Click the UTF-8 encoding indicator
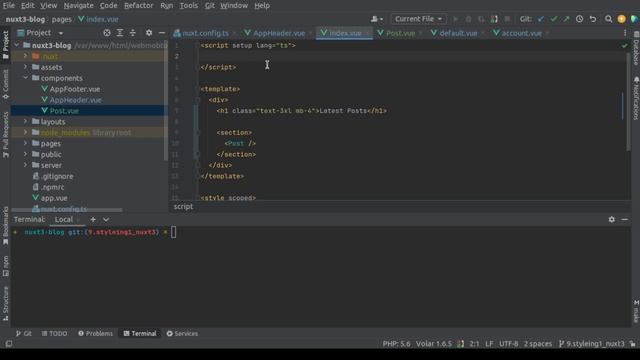The height and width of the screenshot is (360, 640). [x=508, y=344]
